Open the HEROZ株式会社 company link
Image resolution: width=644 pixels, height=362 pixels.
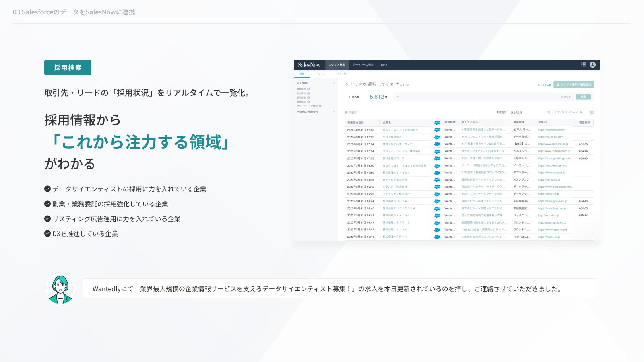click(x=395, y=180)
